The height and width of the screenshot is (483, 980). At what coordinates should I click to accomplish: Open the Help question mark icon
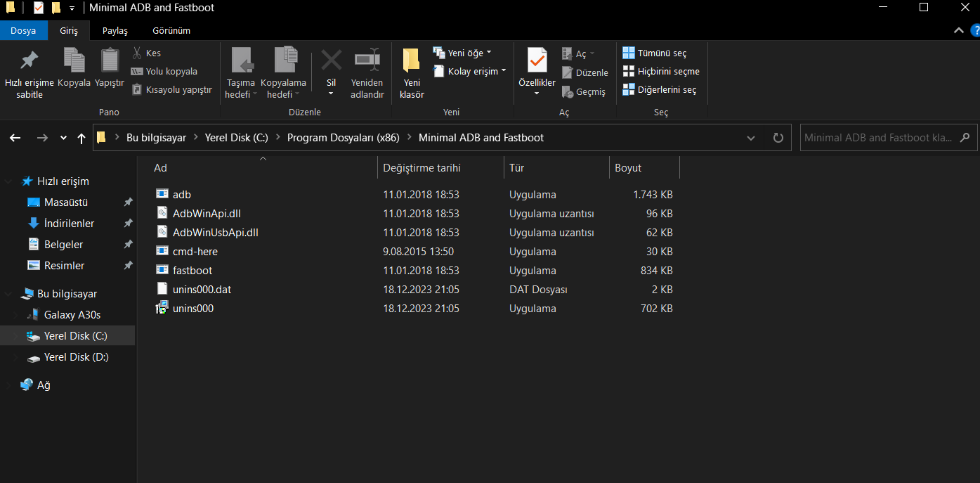tap(975, 30)
